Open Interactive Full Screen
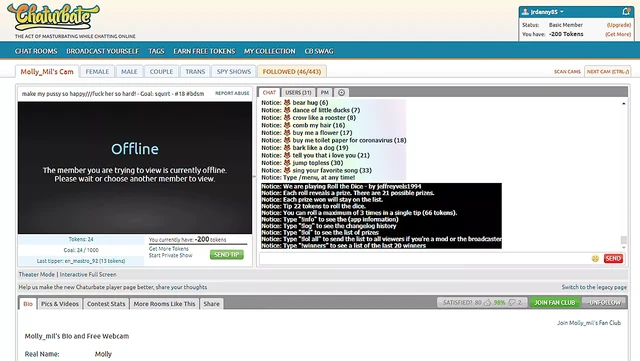 pos(88,274)
